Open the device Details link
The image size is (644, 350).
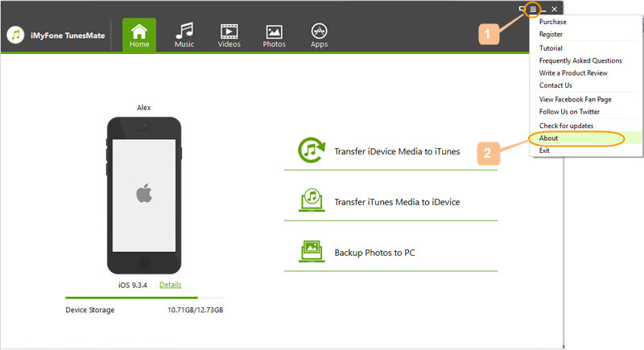tap(171, 285)
